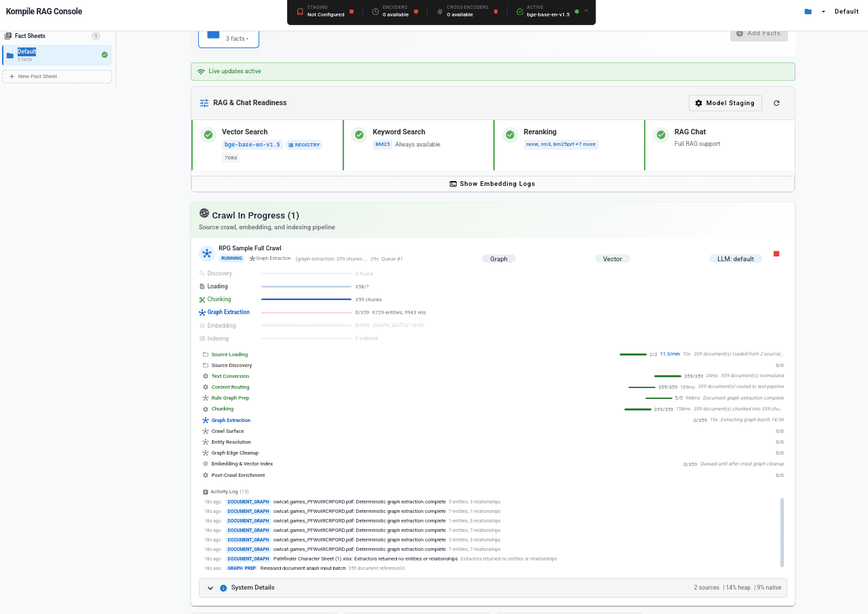Click the Vector pill on crawl row

(x=612, y=259)
